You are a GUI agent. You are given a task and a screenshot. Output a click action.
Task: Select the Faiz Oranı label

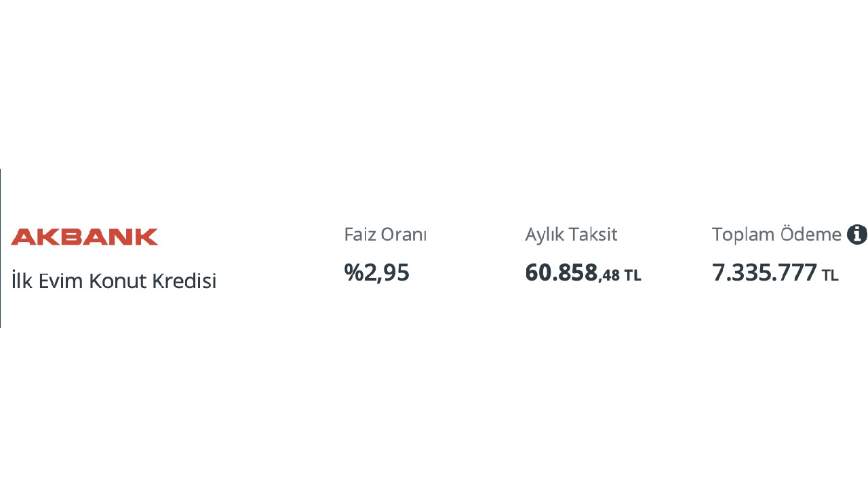coord(385,235)
